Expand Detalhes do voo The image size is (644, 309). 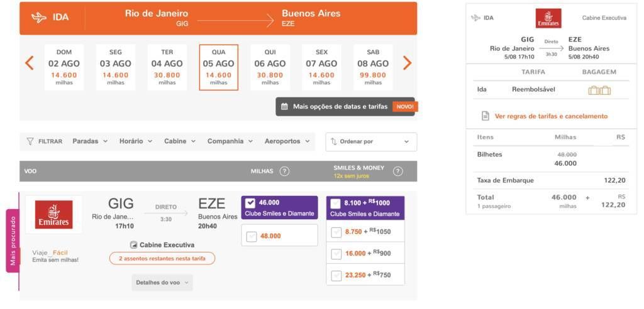tap(162, 283)
